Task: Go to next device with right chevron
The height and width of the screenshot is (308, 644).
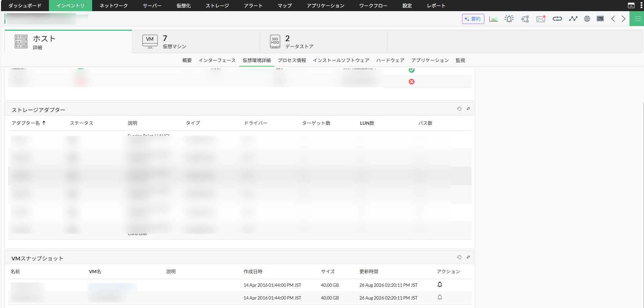Action: click(624, 19)
